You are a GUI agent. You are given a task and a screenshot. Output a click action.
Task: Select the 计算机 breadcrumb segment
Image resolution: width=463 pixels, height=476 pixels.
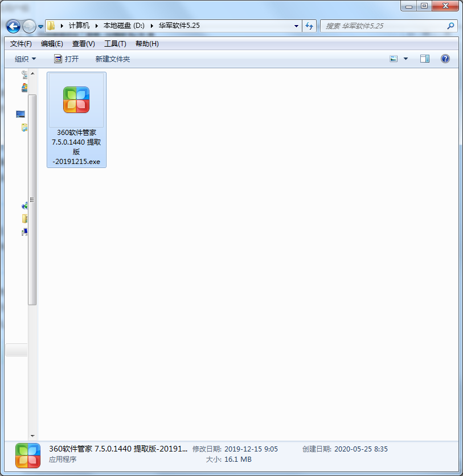(79, 26)
